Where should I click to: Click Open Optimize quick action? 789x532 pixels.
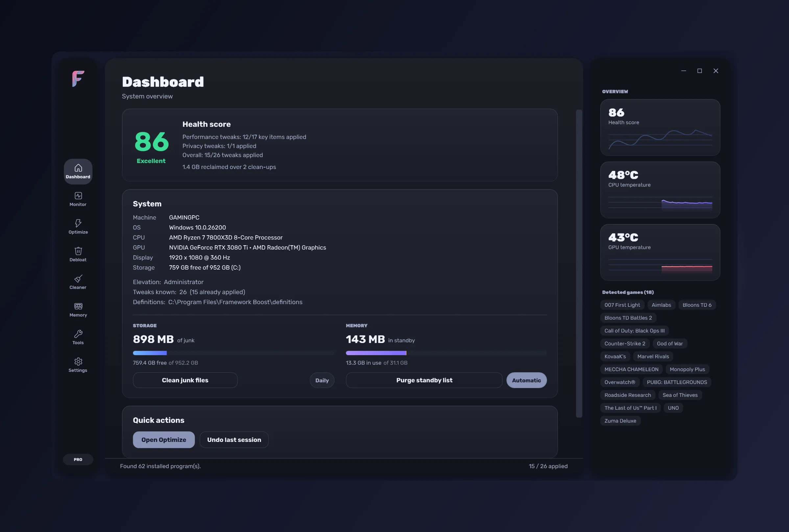point(164,440)
